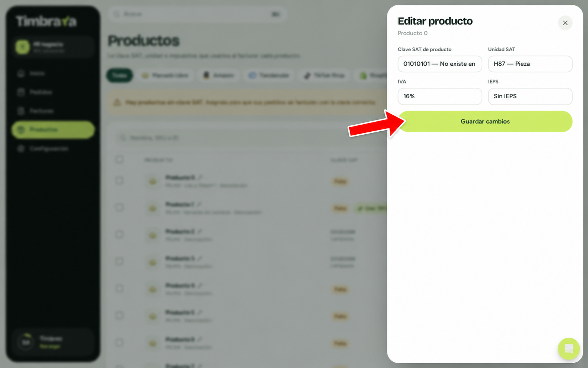Close the Editar producto panel
Image resolution: width=588 pixels, height=368 pixels.
click(565, 23)
